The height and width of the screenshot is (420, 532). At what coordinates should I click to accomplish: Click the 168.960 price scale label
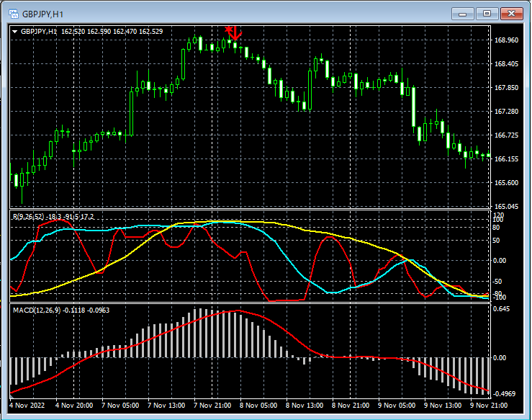pyautogui.click(x=507, y=40)
